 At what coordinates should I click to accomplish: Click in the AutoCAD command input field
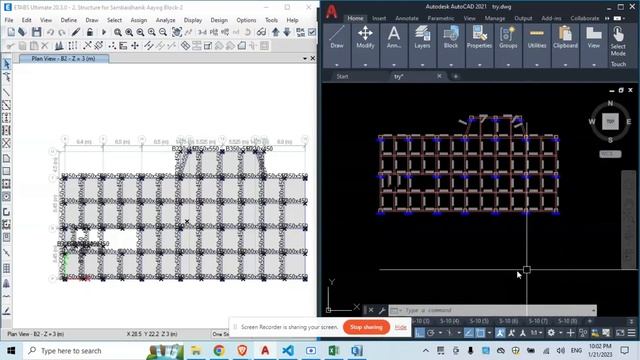click(492, 310)
